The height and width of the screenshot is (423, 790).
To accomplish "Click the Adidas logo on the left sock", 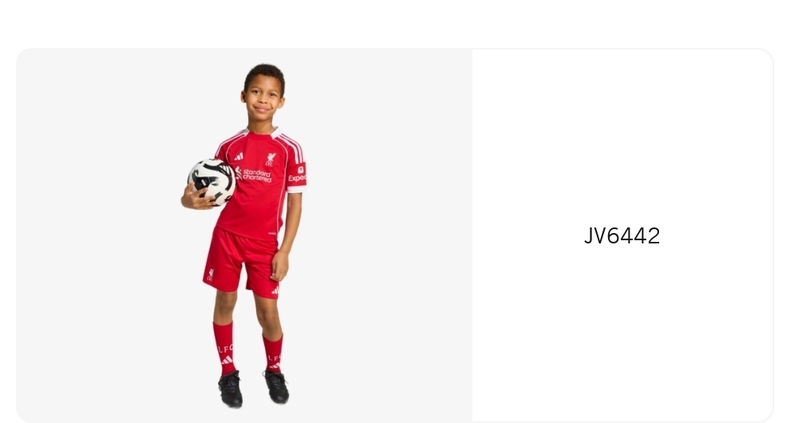I will [x=227, y=360].
